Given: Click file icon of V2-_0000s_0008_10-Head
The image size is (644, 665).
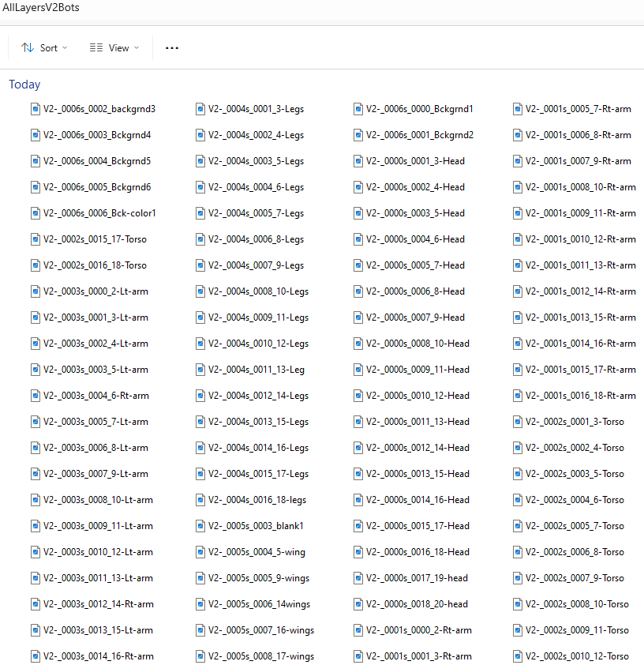Looking at the screenshot, I should 358,344.
